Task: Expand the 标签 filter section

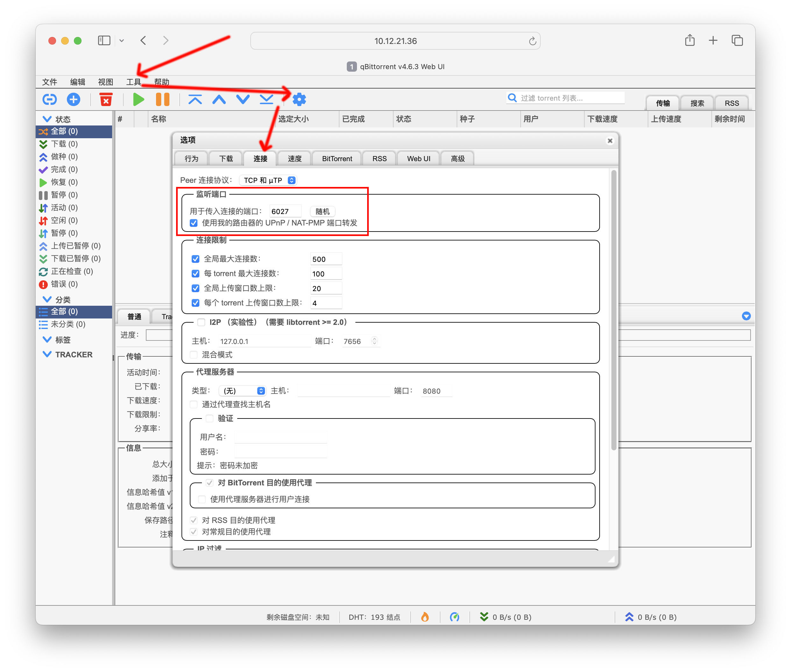Action: [47, 340]
